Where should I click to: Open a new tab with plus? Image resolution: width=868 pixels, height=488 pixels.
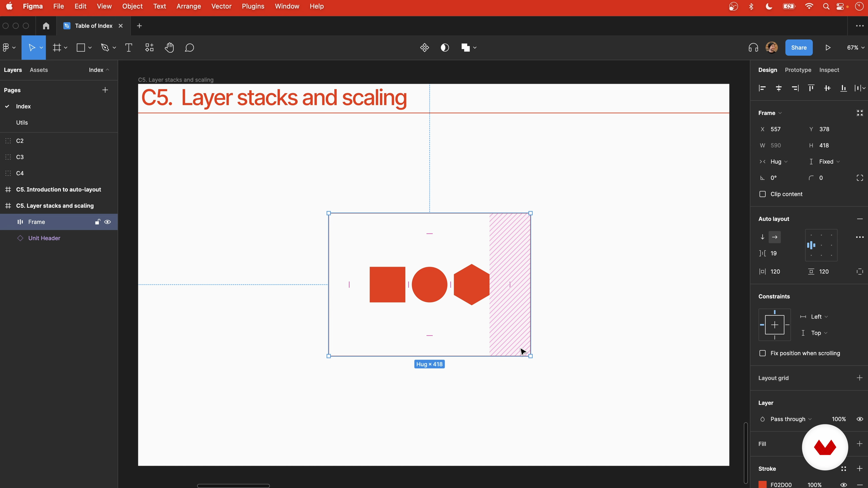(139, 26)
